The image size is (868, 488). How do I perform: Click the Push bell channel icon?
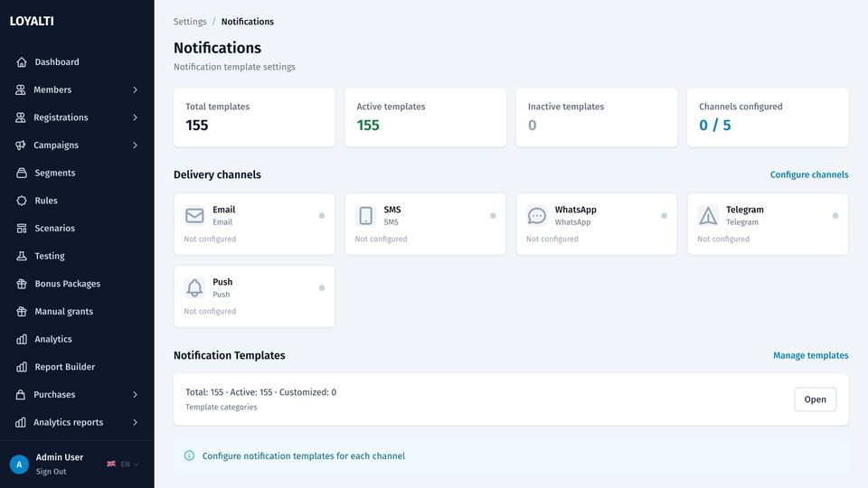(x=194, y=287)
